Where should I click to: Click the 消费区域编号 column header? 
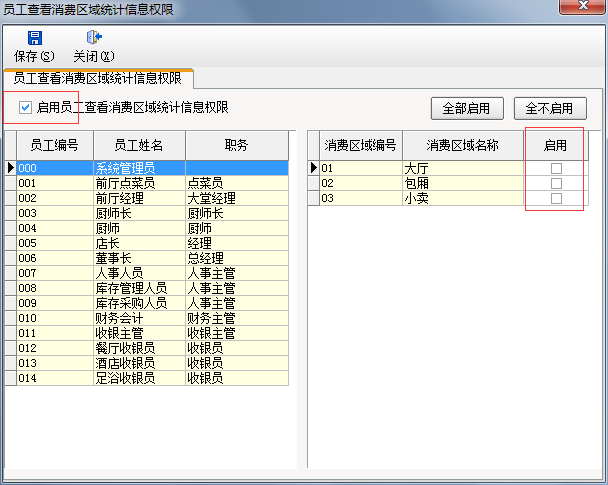361,145
